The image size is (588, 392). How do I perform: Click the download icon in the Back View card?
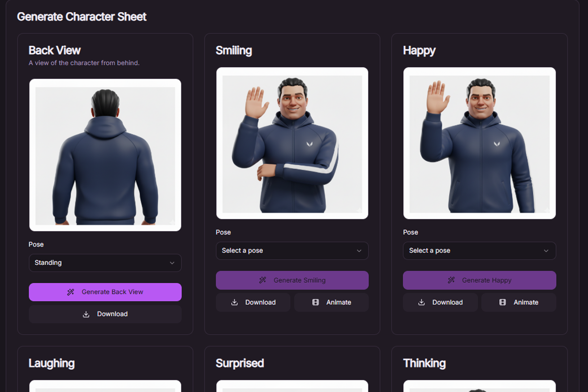[x=86, y=314]
